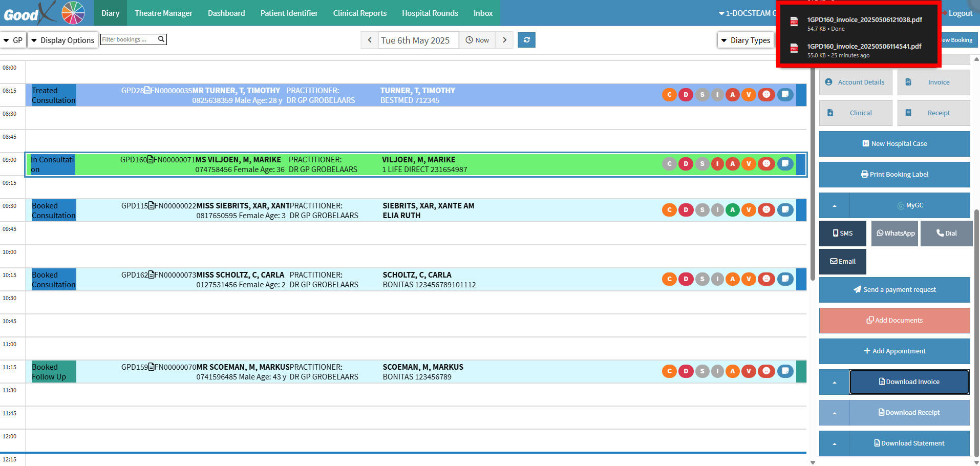This screenshot has height=466, width=980.
Task: Refresh the diary with the reload icon
Action: (x=526, y=40)
